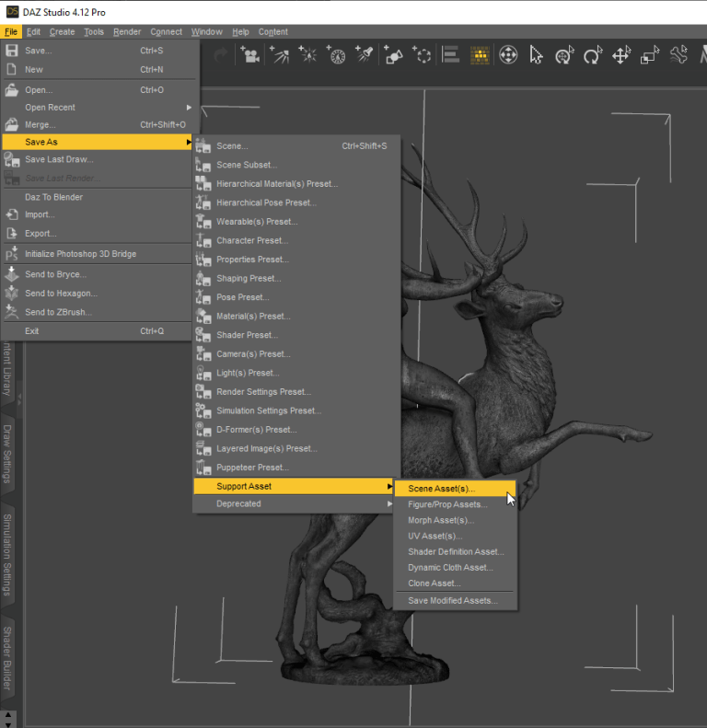Open the Connect menu
This screenshot has height=728, width=707.
166,31
